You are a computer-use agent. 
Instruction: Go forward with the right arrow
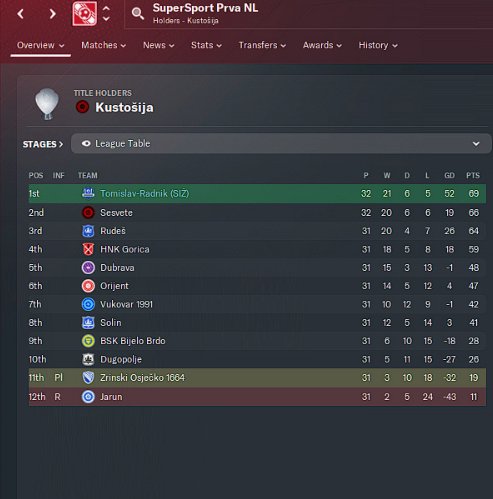pos(52,14)
